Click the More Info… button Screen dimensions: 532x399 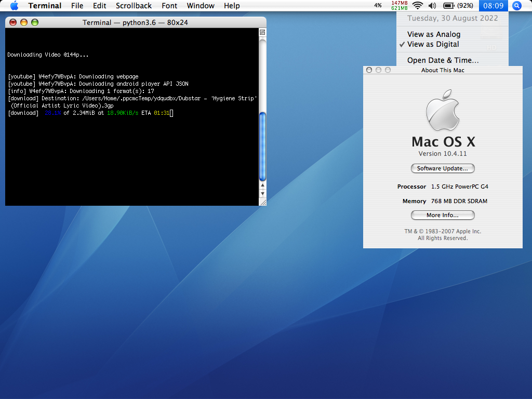443,215
